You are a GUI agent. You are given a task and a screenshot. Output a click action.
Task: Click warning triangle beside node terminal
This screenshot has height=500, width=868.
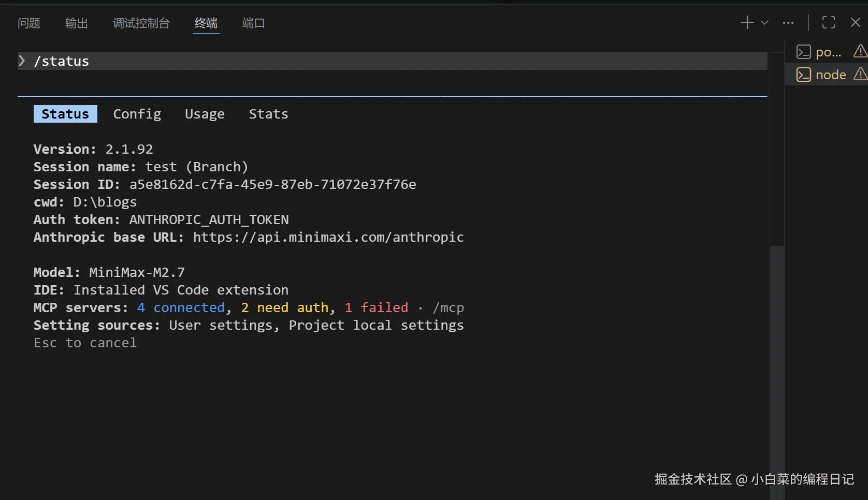(860, 74)
